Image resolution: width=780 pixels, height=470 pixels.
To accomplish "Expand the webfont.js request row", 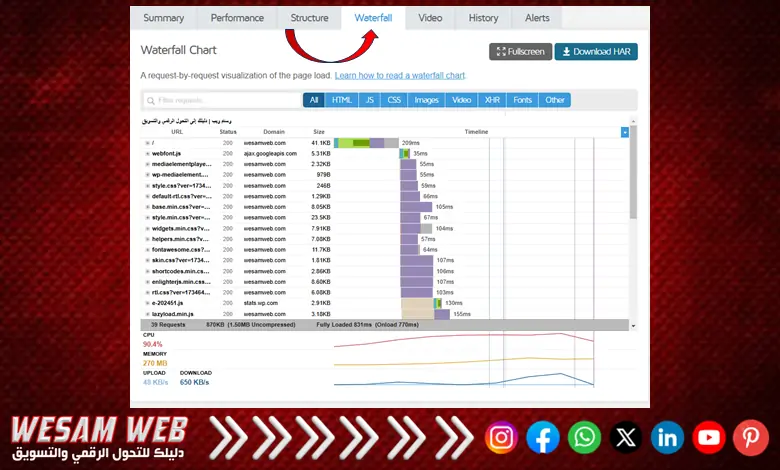I will 147,154.
